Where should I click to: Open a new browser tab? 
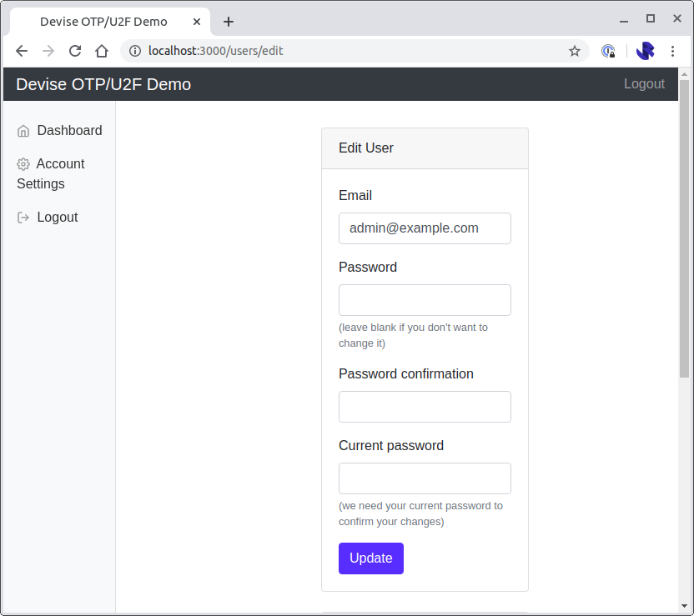click(x=229, y=22)
